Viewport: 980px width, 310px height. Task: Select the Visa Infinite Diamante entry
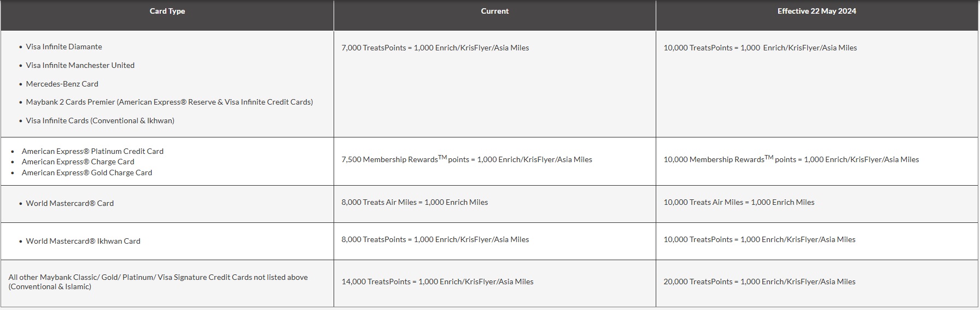click(x=64, y=47)
